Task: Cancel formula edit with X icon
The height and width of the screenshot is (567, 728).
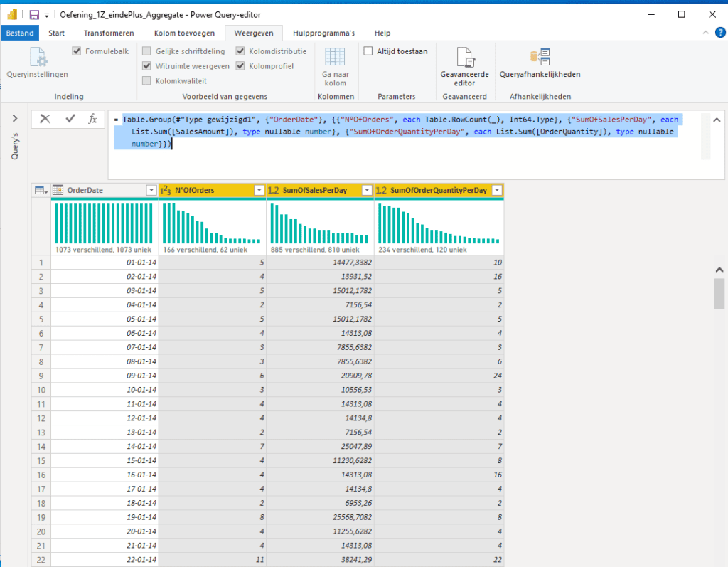Action: [x=45, y=119]
